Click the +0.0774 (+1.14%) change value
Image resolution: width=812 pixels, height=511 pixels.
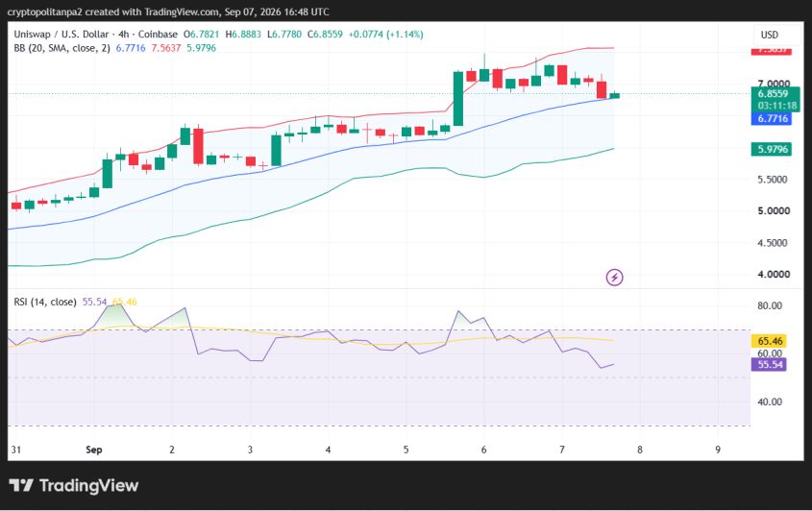click(x=385, y=35)
